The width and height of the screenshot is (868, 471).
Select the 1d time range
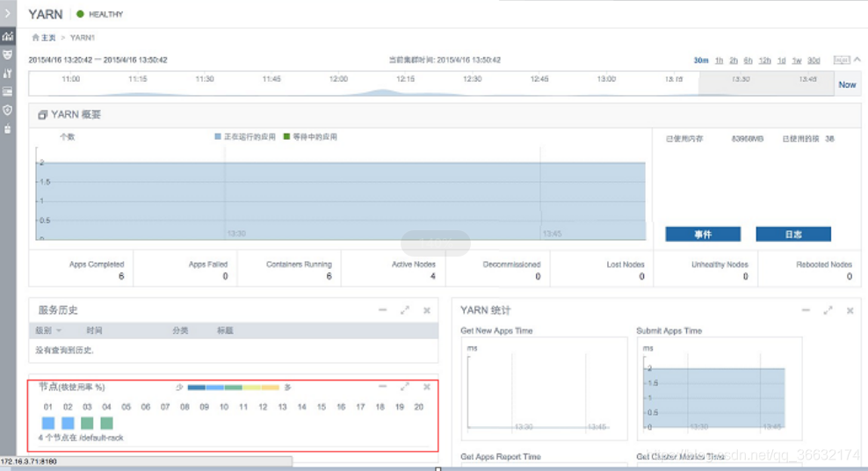tap(782, 61)
